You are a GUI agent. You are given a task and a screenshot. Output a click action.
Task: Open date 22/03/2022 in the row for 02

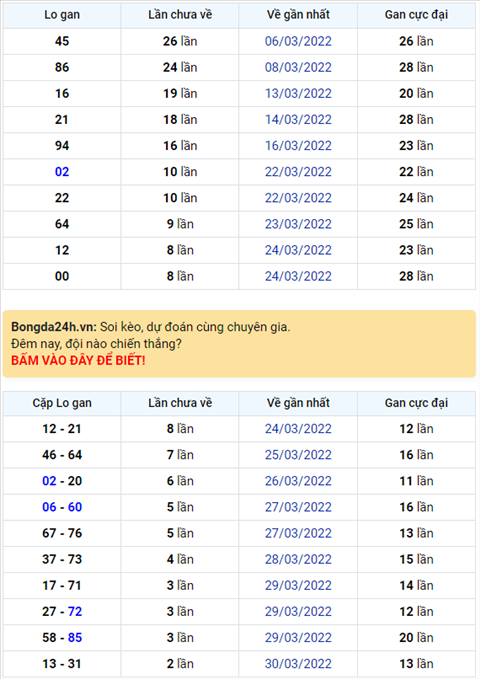click(x=298, y=171)
